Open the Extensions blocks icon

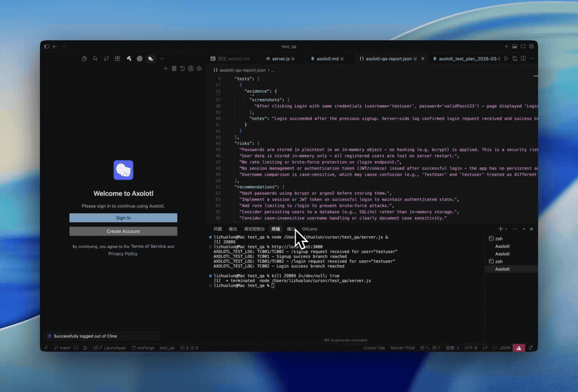pos(117,58)
